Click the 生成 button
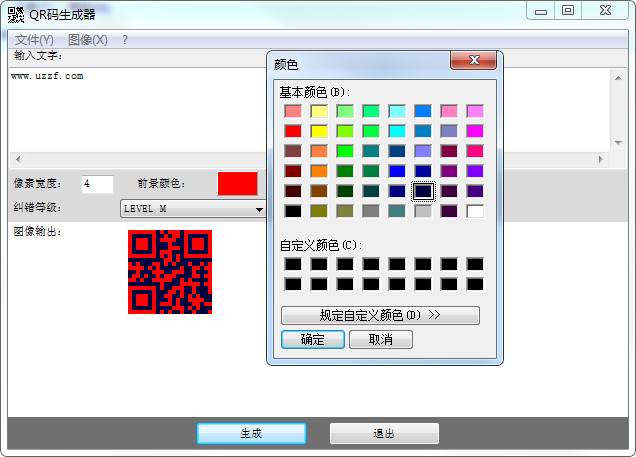This screenshot has width=636, height=457. [251, 433]
